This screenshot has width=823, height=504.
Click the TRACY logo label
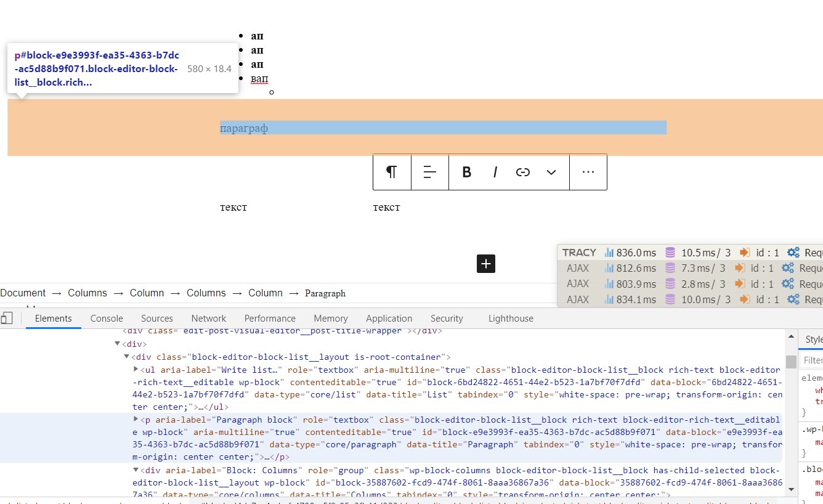[x=579, y=253]
